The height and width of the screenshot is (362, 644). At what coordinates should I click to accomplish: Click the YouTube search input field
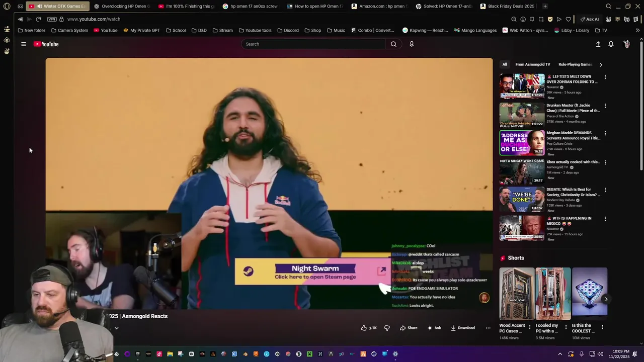(313, 44)
